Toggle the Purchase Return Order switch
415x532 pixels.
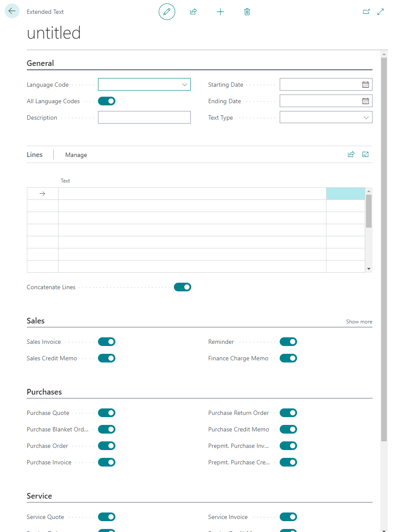tap(288, 413)
